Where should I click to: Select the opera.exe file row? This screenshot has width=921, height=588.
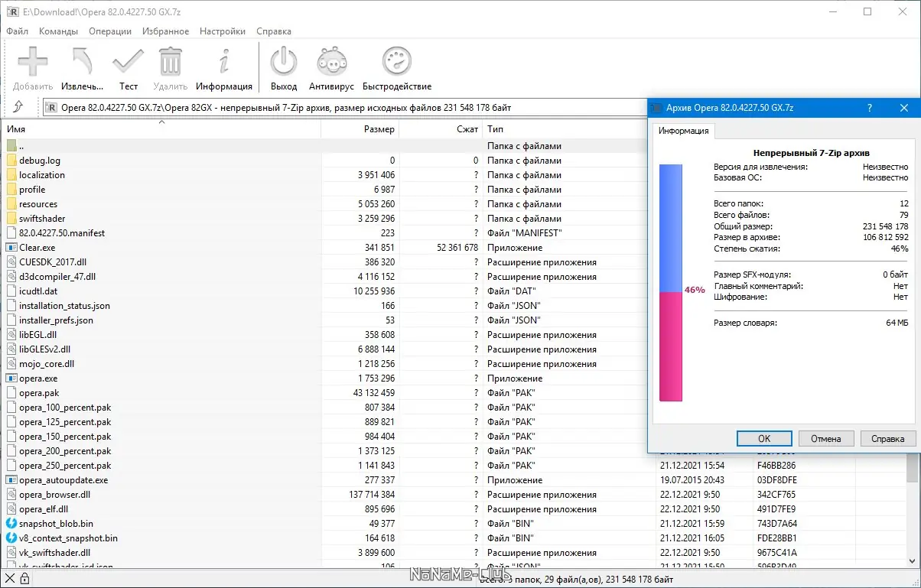[x=38, y=378]
